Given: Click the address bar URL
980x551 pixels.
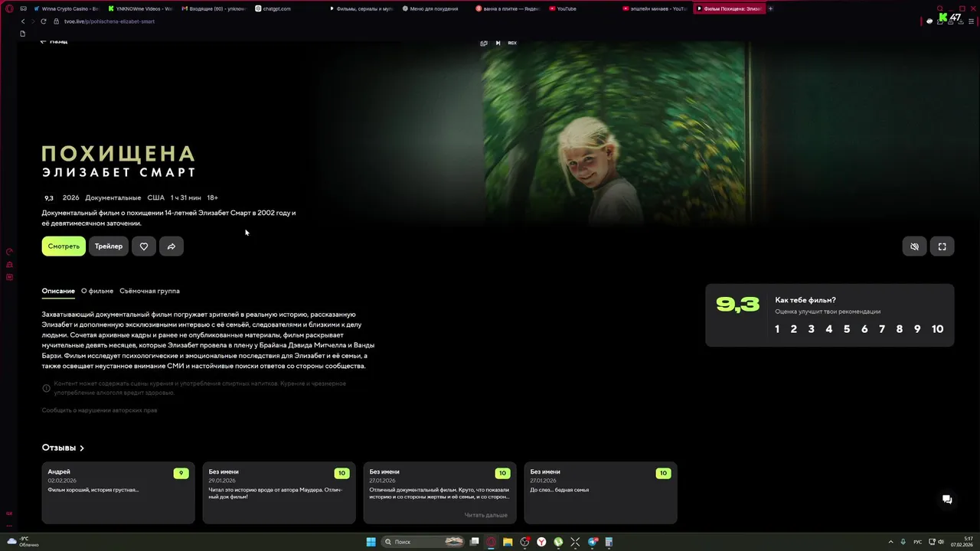Looking at the screenshot, I should coord(109,21).
